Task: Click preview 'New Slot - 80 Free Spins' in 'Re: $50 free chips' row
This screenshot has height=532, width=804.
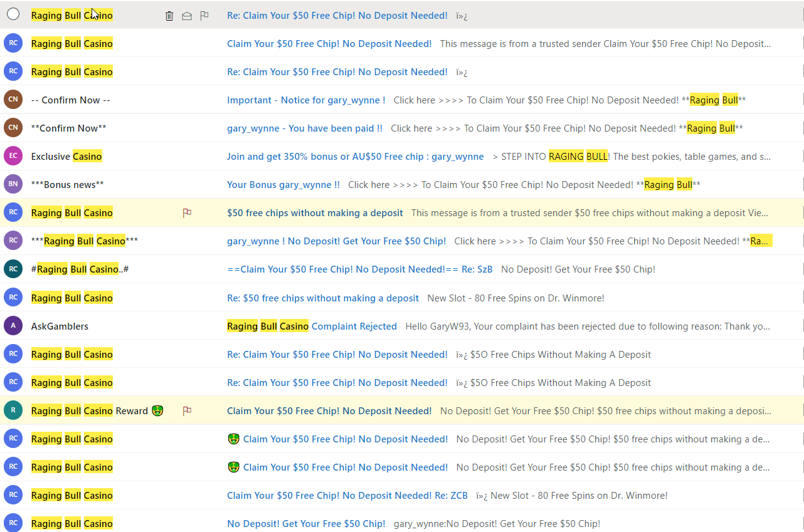Action: point(516,298)
